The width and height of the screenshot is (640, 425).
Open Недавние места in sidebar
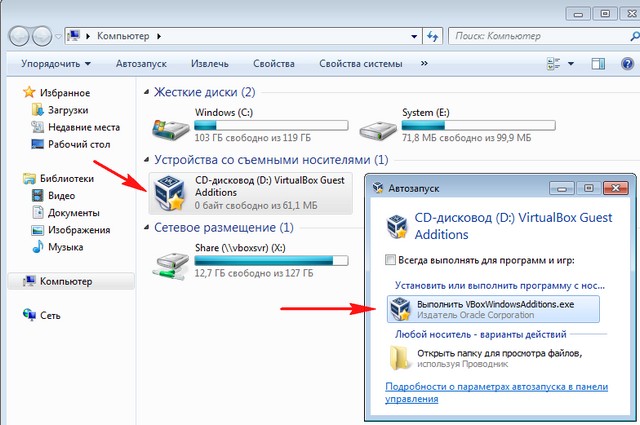pyautogui.click(x=84, y=127)
